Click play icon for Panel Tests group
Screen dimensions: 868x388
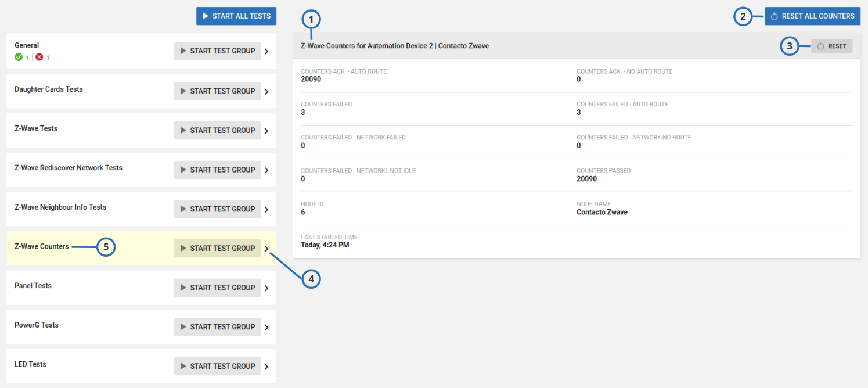click(x=183, y=288)
